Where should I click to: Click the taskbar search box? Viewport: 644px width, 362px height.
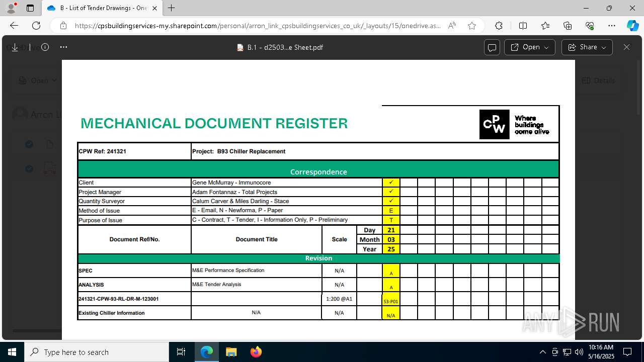(x=97, y=352)
